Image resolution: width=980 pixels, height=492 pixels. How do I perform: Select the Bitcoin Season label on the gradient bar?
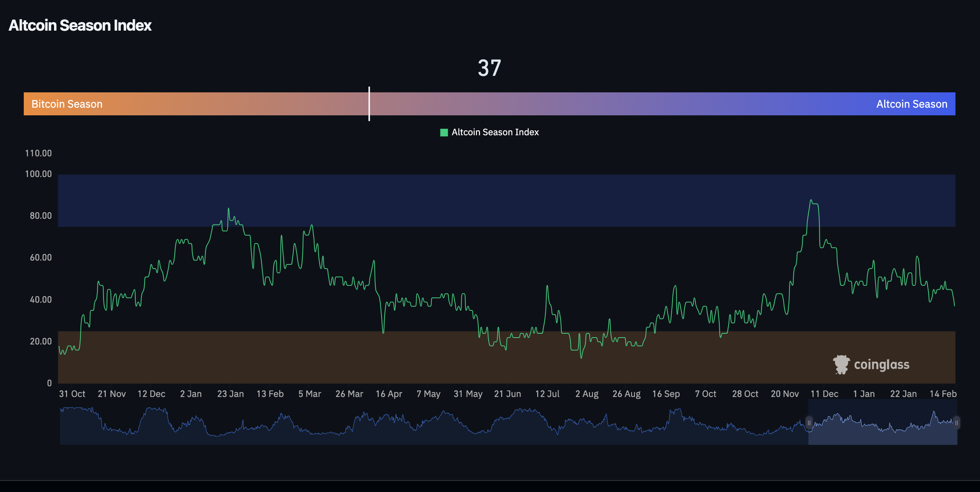[67, 103]
